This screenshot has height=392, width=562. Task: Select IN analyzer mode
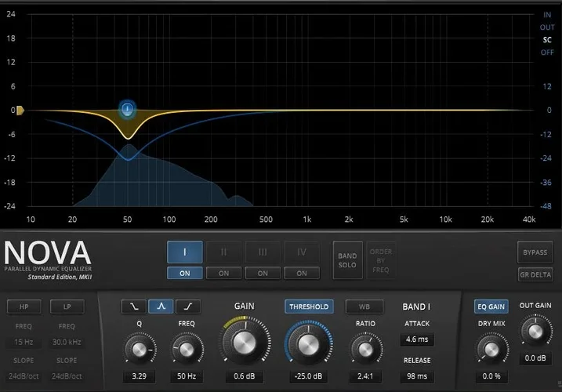(x=547, y=15)
